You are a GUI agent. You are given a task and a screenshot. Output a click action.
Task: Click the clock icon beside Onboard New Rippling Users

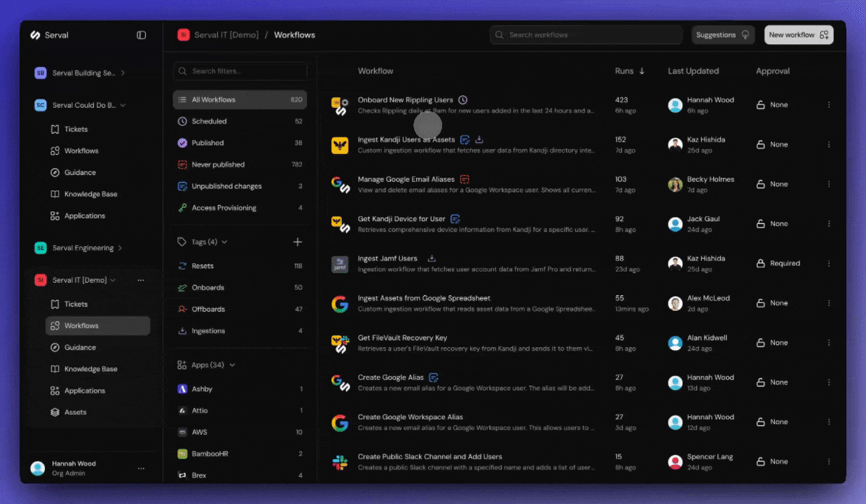[462, 99]
